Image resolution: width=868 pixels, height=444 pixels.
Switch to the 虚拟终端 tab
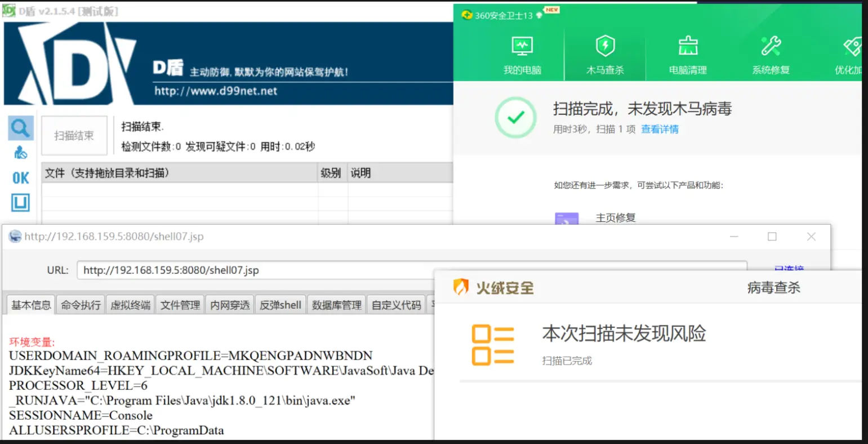click(x=130, y=305)
